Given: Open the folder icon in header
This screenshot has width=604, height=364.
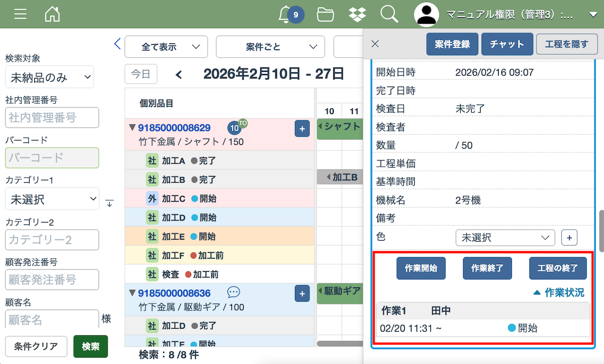Looking at the screenshot, I should (x=326, y=14).
